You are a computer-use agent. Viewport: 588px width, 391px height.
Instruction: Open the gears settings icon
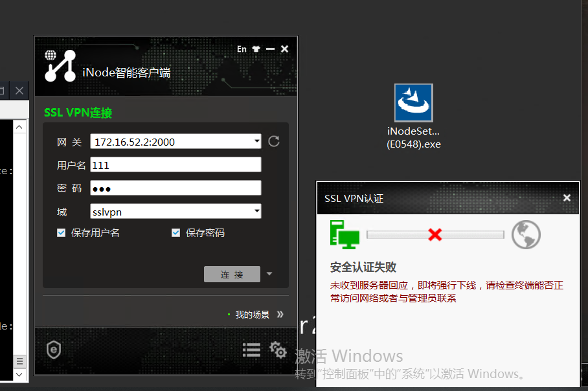[x=278, y=350]
